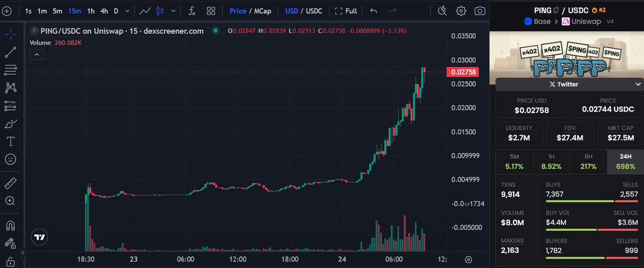The height and width of the screenshot is (268, 644).
Task: Select the trend line drawing tool
Action: click(10, 52)
